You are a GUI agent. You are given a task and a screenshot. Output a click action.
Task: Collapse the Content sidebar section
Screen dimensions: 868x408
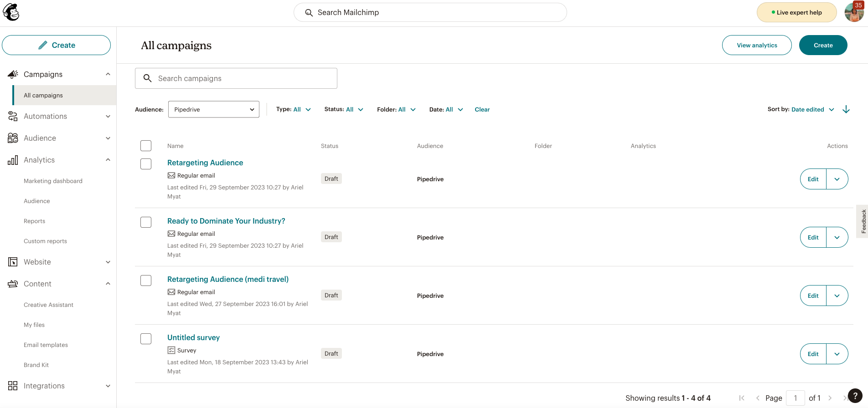tap(108, 284)
